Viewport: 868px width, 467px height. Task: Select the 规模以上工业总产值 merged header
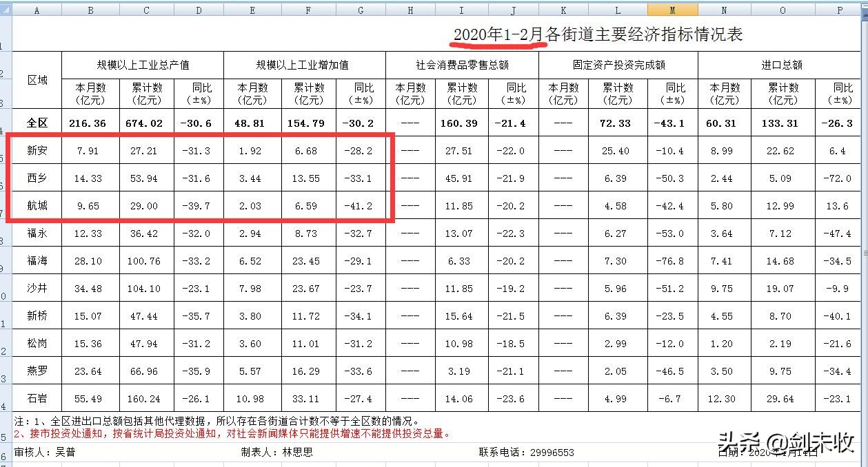(143, 65)
